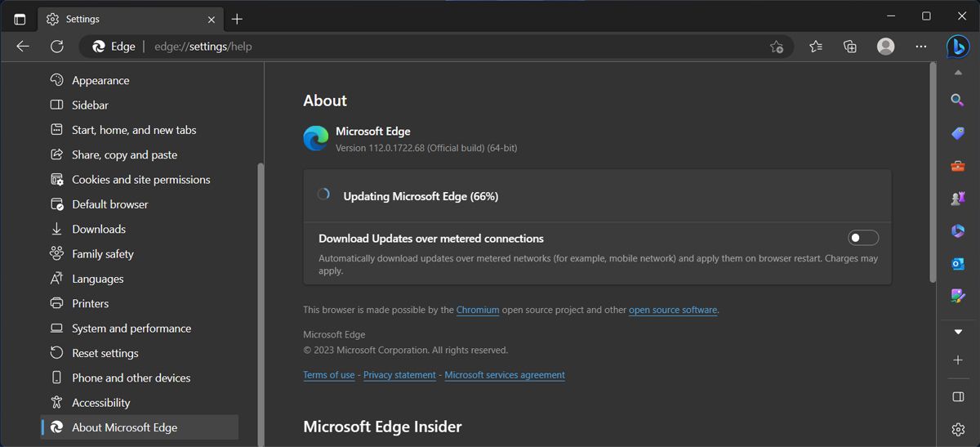This screenshot has width=980, height=447.
Task: Click the sidebar gear settings icon
Action: pos(958,429)
